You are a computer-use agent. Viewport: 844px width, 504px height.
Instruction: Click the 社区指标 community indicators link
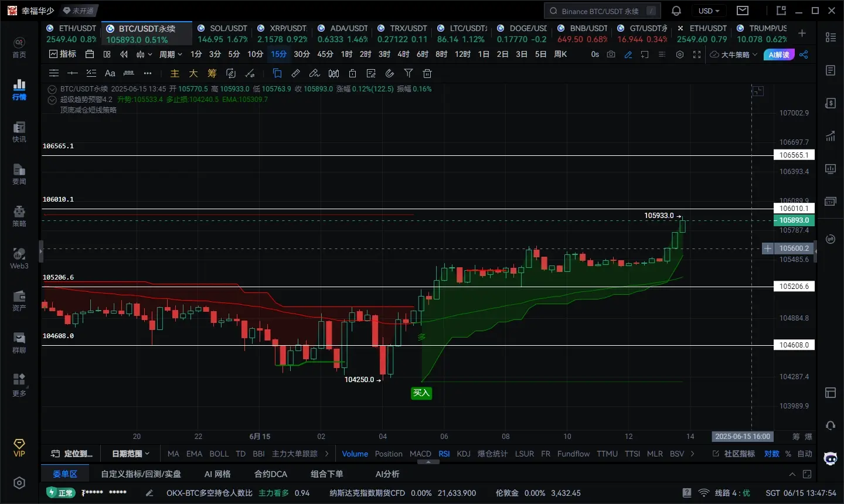point(734,454)
